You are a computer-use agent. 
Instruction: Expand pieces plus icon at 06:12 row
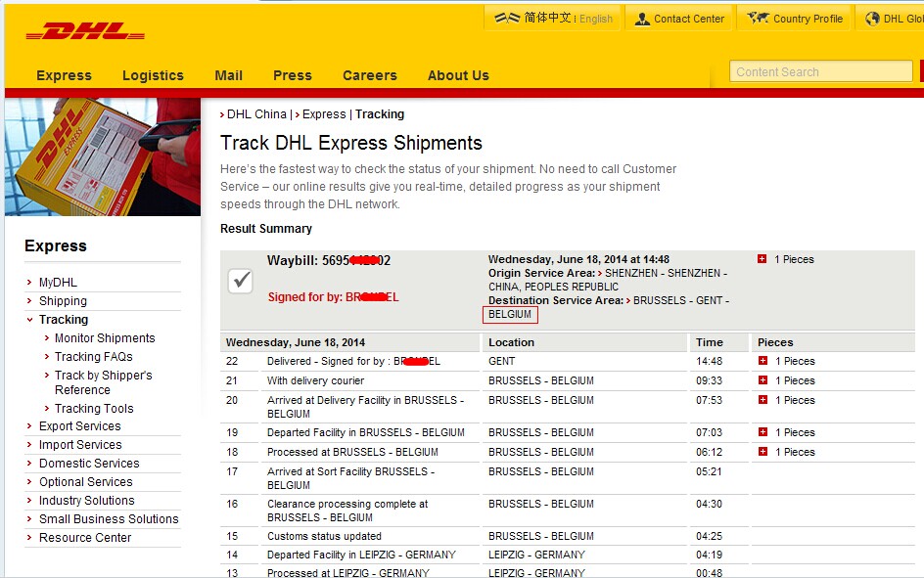pos(762,452)
